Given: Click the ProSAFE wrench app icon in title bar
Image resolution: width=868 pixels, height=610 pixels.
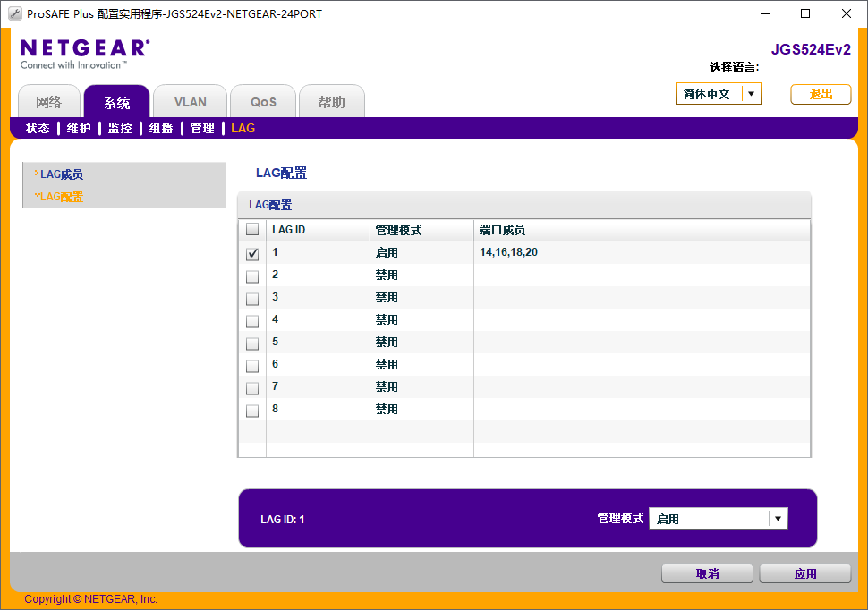Looking at the screenshot, I should click(x=15, y=13).
